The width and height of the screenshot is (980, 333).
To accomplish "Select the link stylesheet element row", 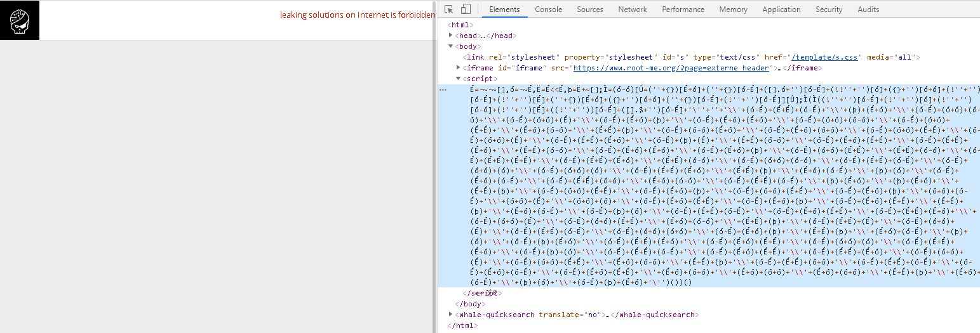I will tap(692, 57).
